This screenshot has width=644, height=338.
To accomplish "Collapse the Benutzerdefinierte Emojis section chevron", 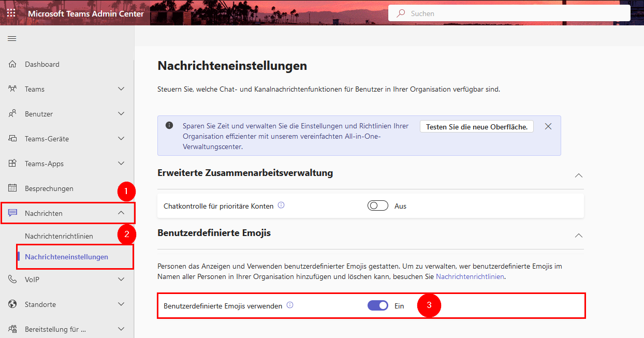I will pos(579,236).
